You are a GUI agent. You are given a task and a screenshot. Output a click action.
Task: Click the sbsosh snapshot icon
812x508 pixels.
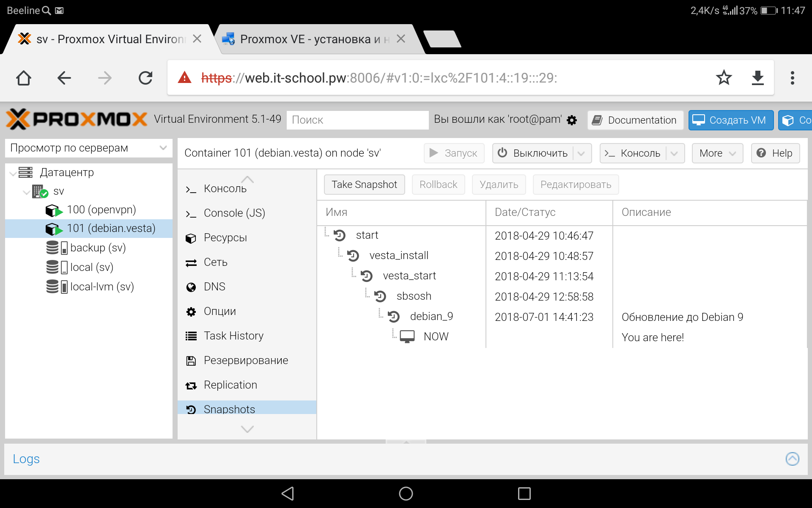[x=380, y=296]
